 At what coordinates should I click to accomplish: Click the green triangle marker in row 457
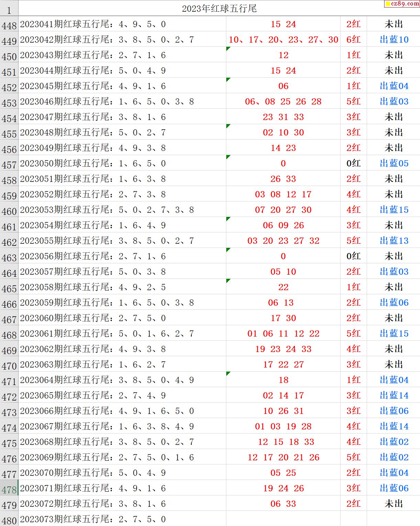click(x=228, y=157)
